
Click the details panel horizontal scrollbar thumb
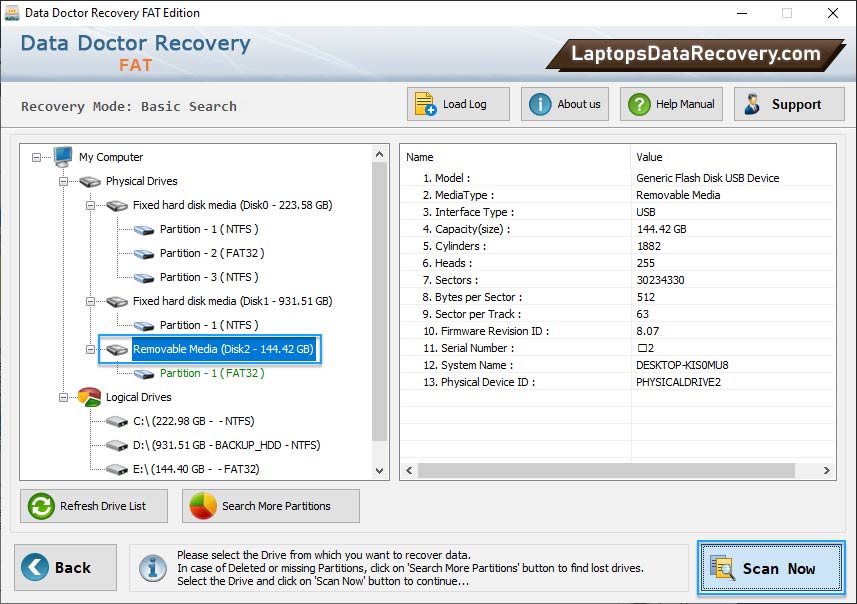[x=606, y=470]
